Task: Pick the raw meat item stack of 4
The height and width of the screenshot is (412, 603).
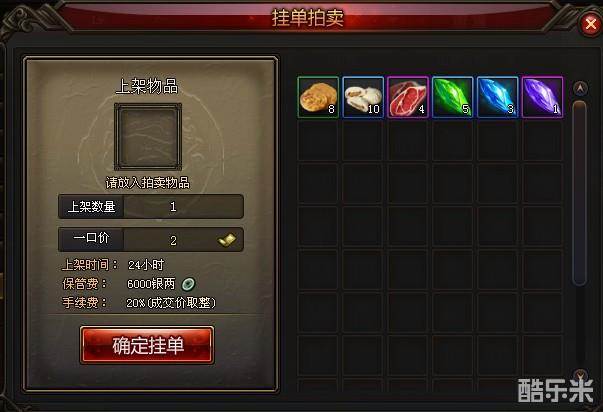Action: (408, 97)
